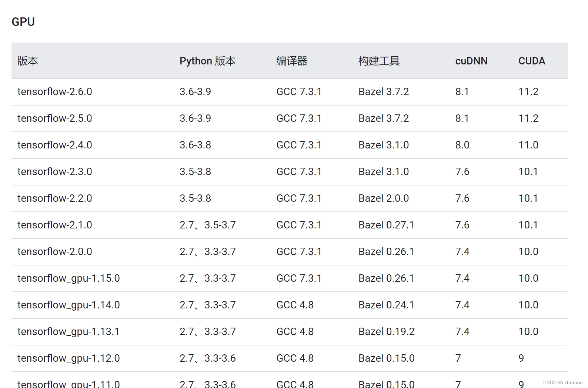This screenshot has width=588, height=388.
Task: Click Bazel 3.1.0 in tensorflow-2.4.0 row
Action: (x=384, y=145)
